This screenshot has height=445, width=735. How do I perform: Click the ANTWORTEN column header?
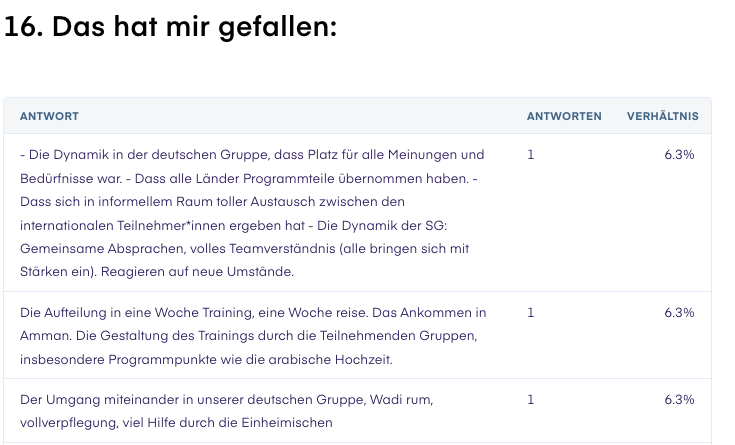click(564, 116)
